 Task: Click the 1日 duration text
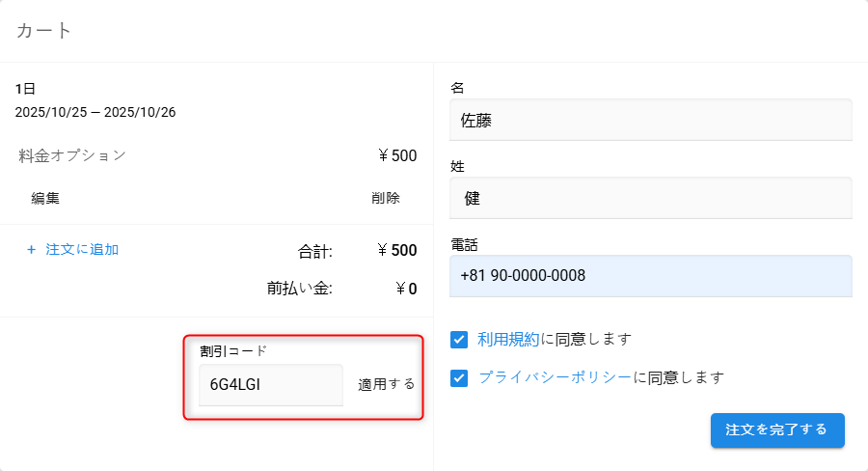pos(26,89)
